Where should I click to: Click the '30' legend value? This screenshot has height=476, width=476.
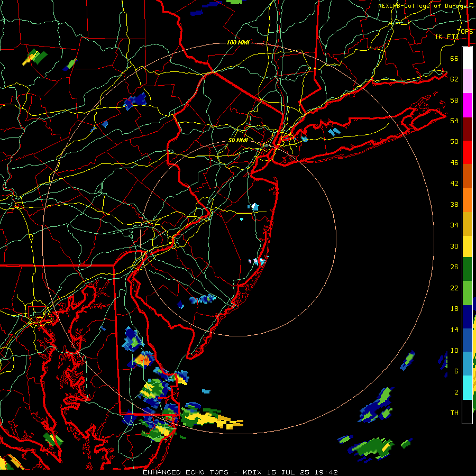tap(454, 246)
